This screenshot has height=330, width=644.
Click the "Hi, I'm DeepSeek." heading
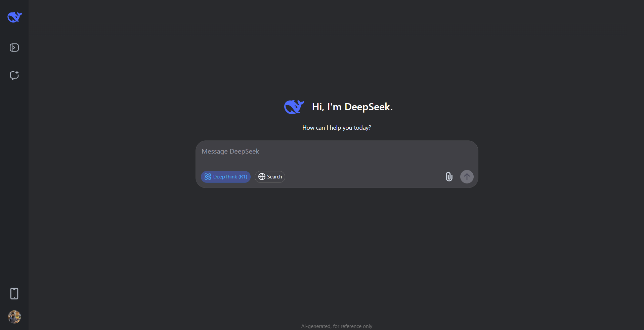tap(352, 107)
